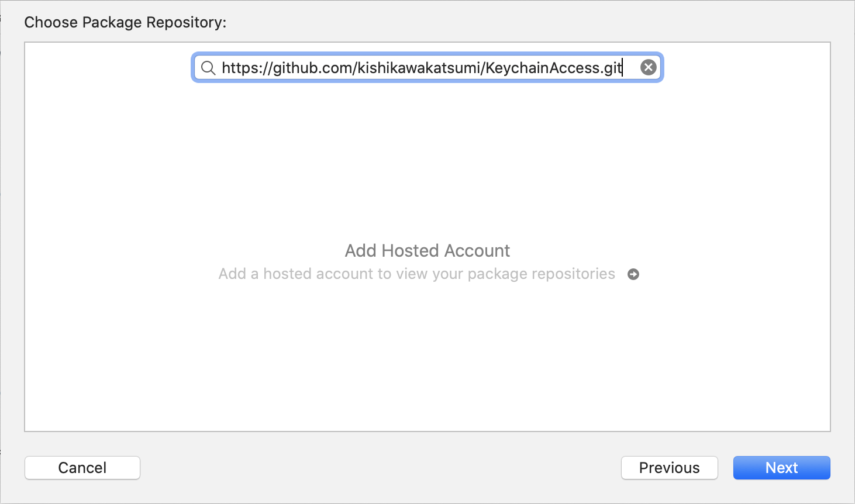Screen dimensions: 855x504
Task: Clear the repository URL with the X icon
Action: [648, 68]
